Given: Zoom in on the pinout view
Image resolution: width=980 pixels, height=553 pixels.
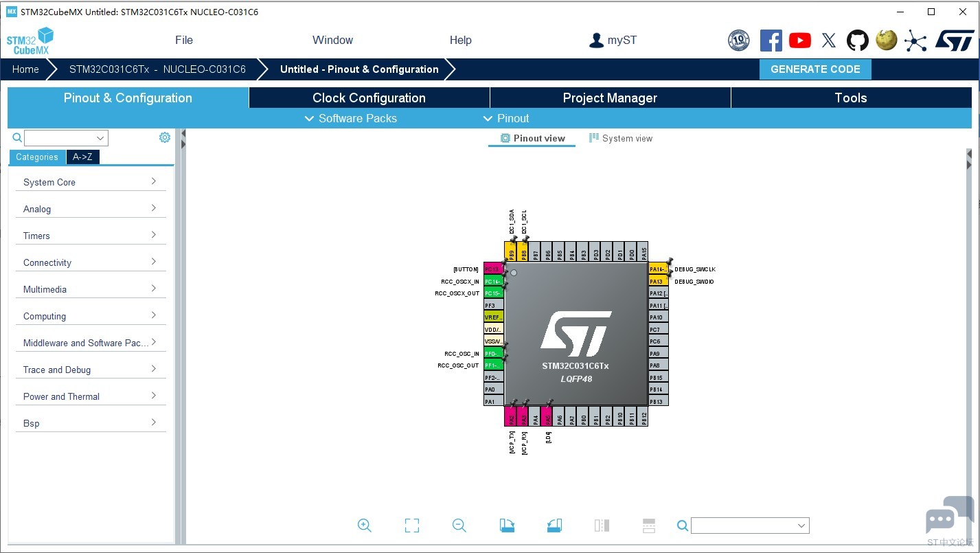Looking at the screenshot, I should [x=364, y=526].
